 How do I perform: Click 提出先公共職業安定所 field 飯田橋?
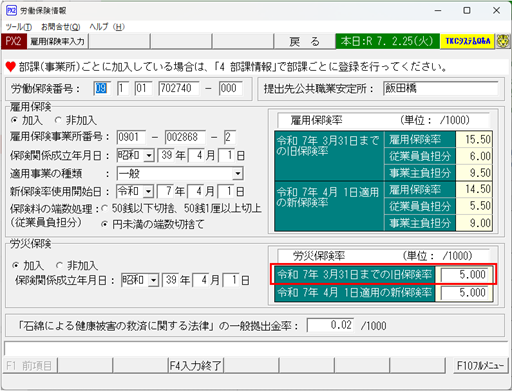tap(440, 89)
